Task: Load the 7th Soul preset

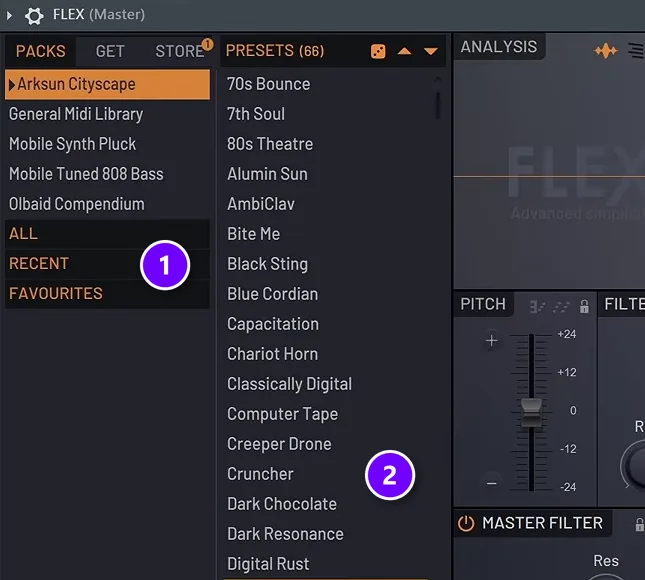Action: click(255, 114)
